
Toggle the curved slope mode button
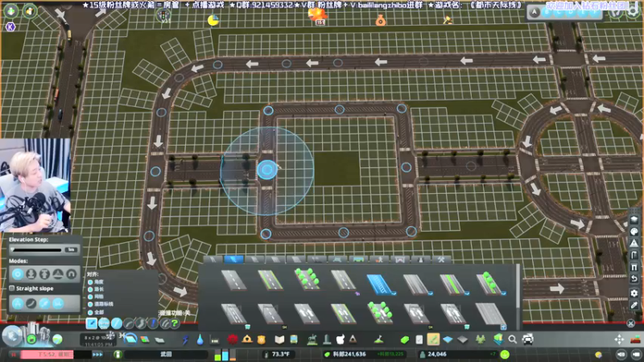31,303
